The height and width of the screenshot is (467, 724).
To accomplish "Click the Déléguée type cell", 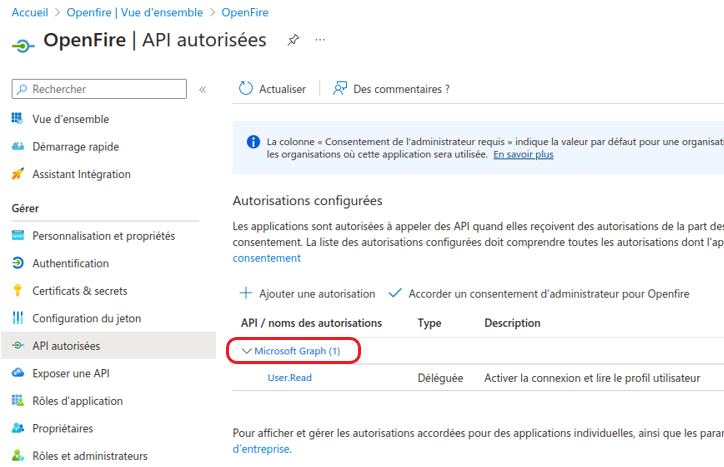I will coord(440,378).
